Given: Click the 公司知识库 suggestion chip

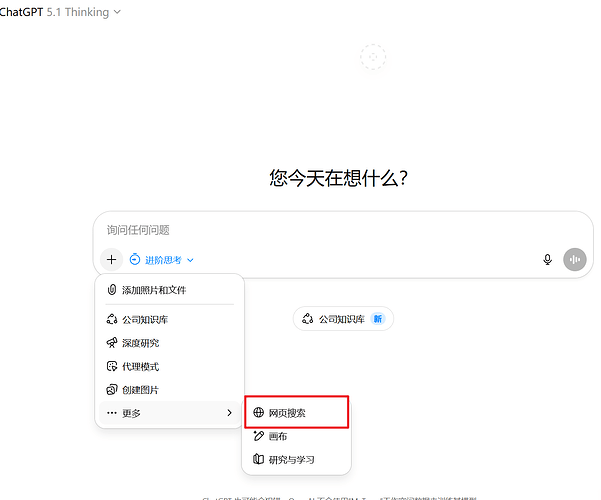Looking at the screenshot, I should point(343,319).
